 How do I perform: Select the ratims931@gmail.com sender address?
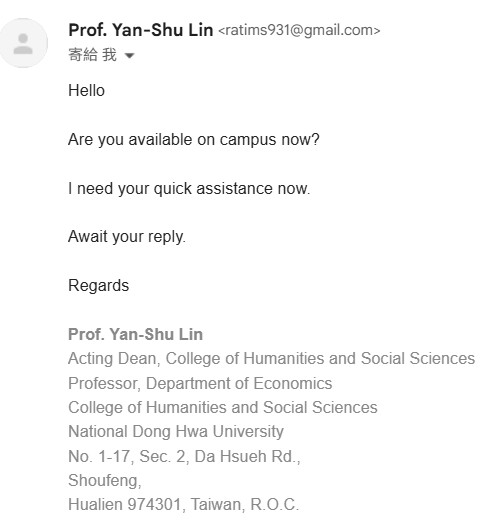tap(299, 30)
